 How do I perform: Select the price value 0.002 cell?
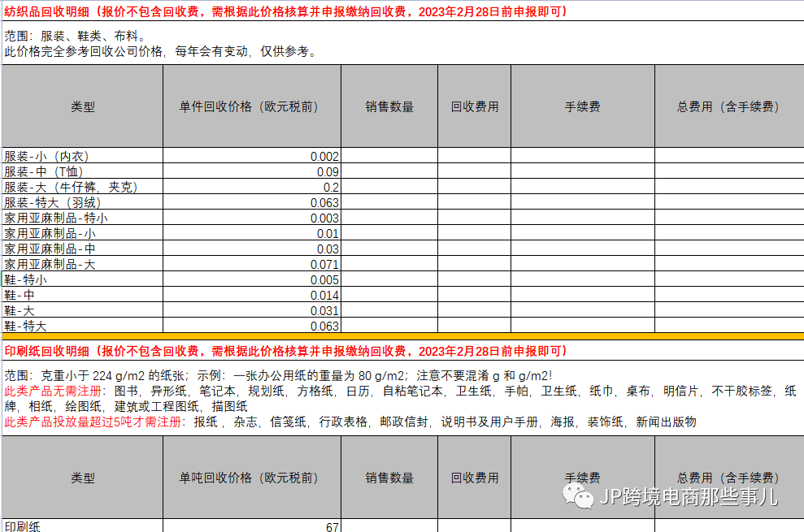click(252, 156)
